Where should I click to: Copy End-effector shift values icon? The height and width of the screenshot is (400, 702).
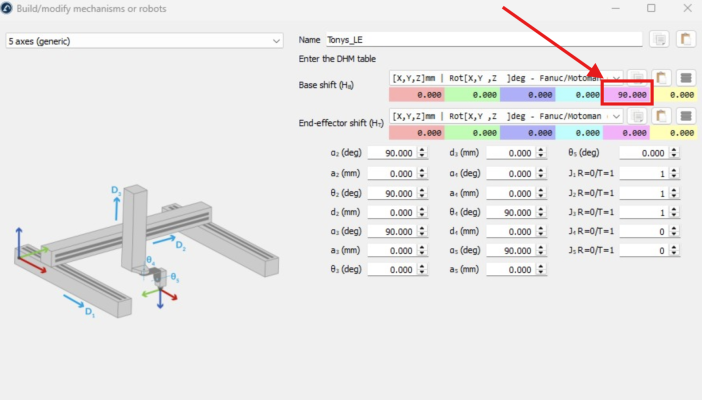pyautogui.click(x=638, y=116)
